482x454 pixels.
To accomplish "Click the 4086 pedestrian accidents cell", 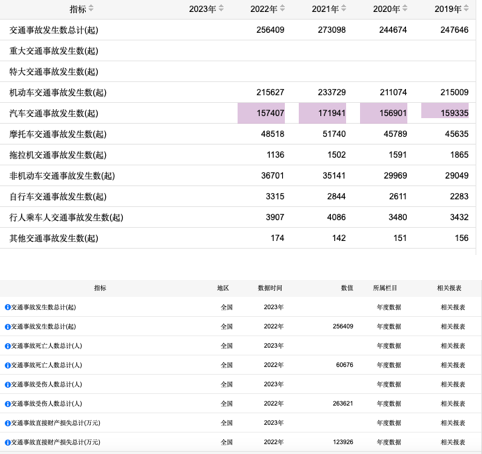I will pyautogui.click(x=336, y=217).
